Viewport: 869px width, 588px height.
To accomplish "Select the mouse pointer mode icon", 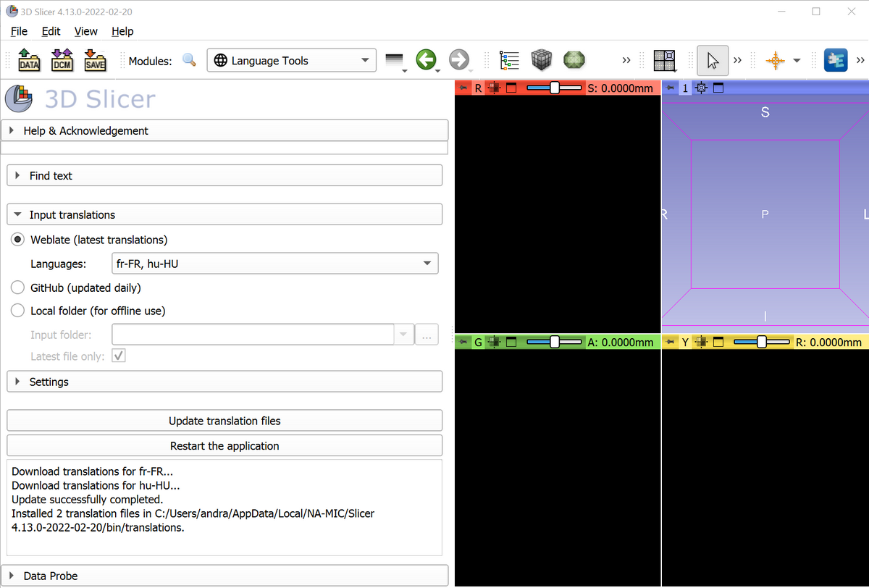I will (x=713, y=61).
